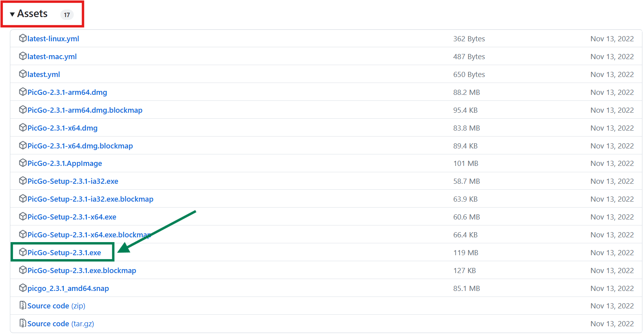Download latest-mac.yml

tap(52, 56)
